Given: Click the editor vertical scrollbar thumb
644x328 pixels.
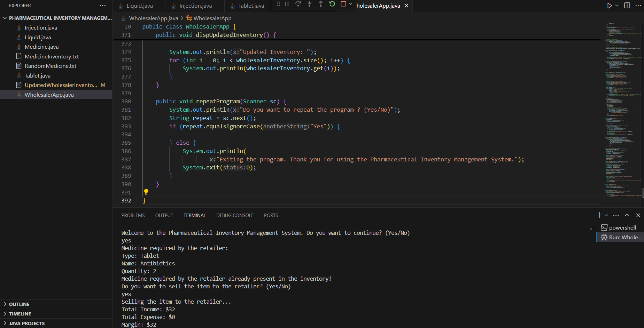Looking at the screenshot, I should point(643,193).
